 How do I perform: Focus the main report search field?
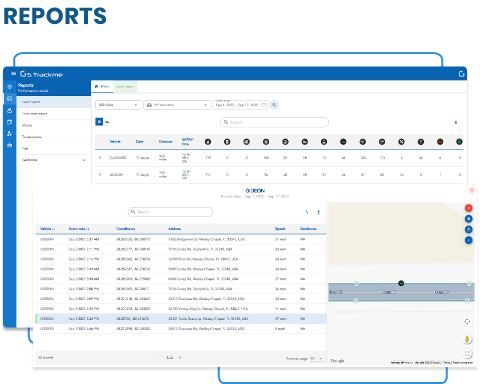[x=274, y=122]
